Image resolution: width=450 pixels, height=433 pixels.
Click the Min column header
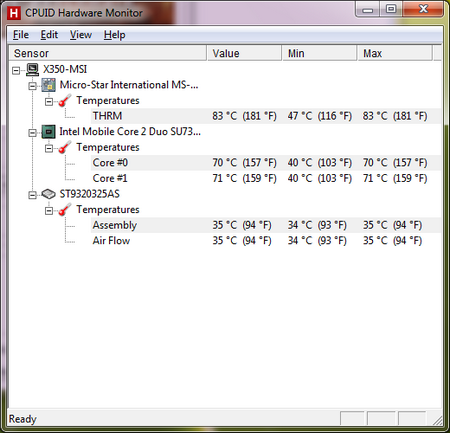pyautogui.click(x=320, y=53)
